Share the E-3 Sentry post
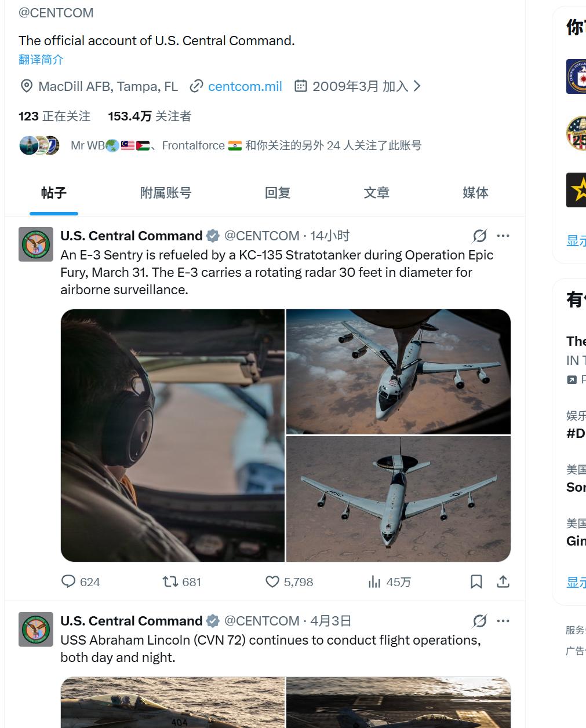Image resolution: width=586 pixels, height=728 pixels. click(503, 581)
